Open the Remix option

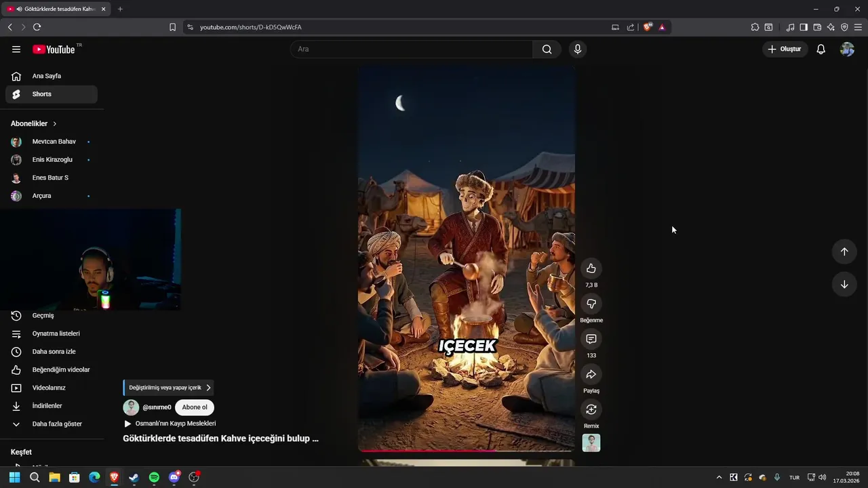591,409
